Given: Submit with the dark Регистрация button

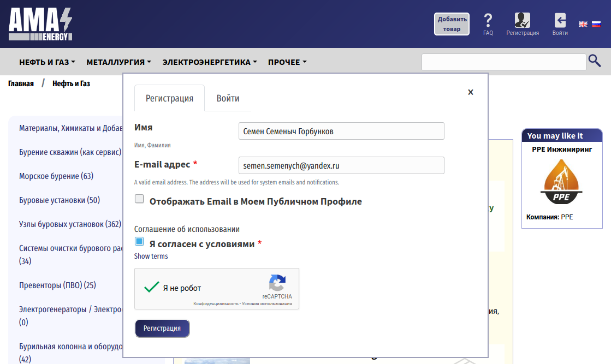Looking at the screenshot, I should coord(162,328).
